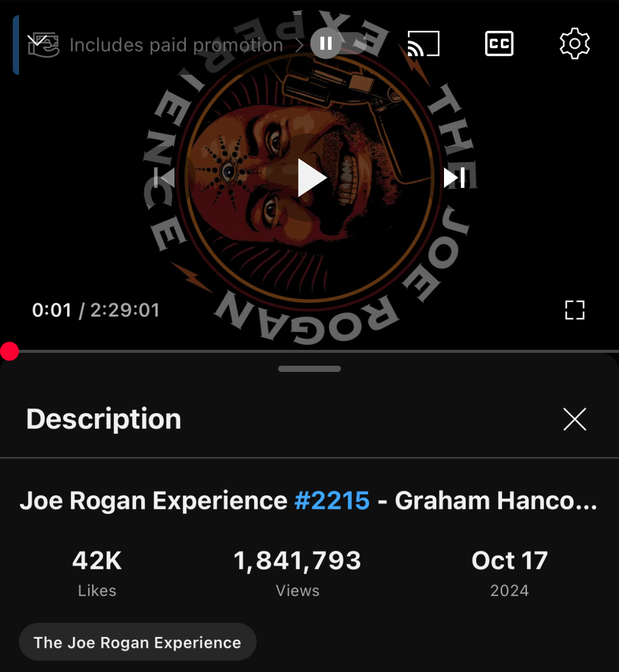Tap the description panel drag handle
Viewport: 619px width, 672px height.
click(x=310, y=369)
